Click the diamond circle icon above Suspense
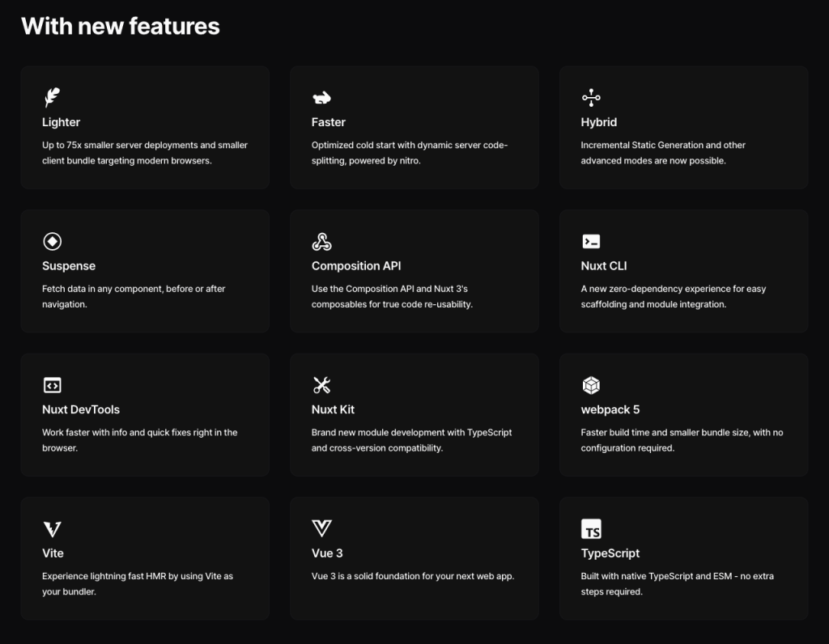 pos(53,241)
